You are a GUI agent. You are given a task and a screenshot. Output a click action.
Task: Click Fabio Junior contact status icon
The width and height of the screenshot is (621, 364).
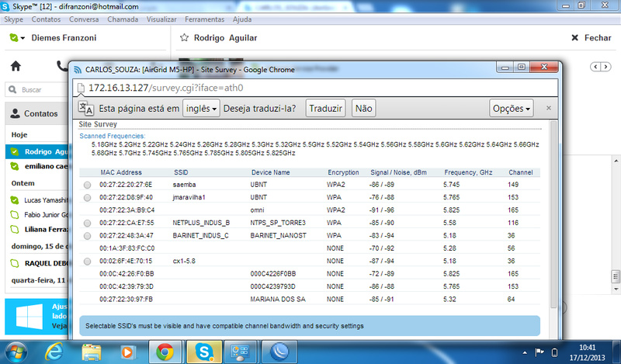tap(15, 215)
